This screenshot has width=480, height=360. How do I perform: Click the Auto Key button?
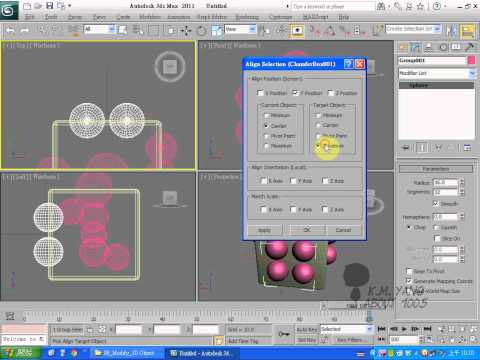(306, 329)
